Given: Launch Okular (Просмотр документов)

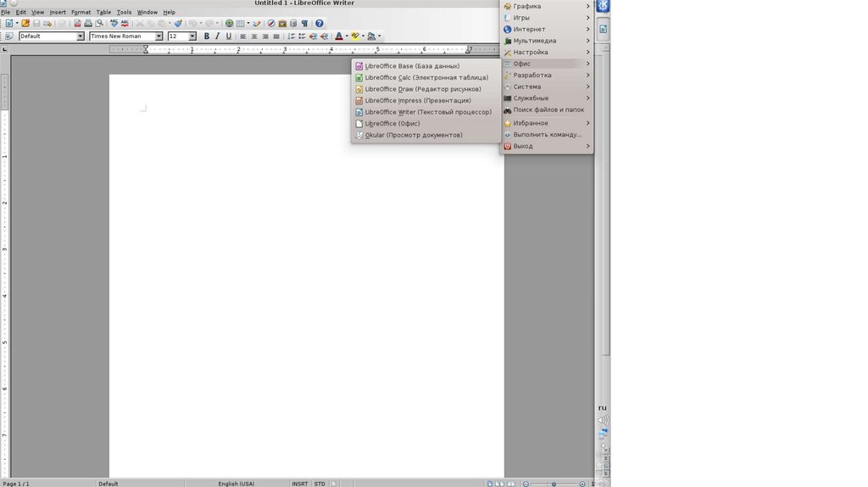Looking at the screenshot, I should point(426,135).
